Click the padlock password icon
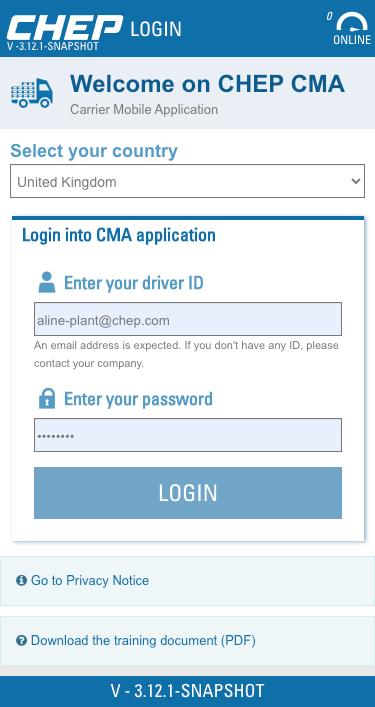Screen dimensions: 375x707 (x=47, y=399)
